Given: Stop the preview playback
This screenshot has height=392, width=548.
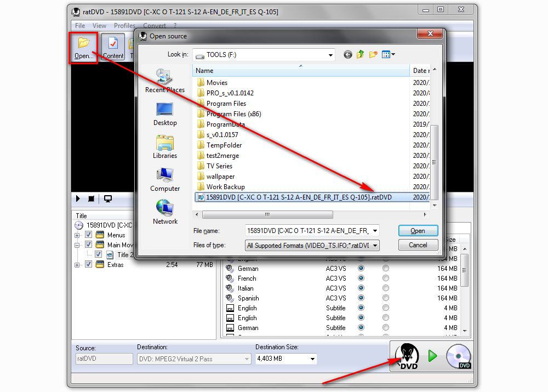Looking at the screenshot, I should (x=91, y=198).
